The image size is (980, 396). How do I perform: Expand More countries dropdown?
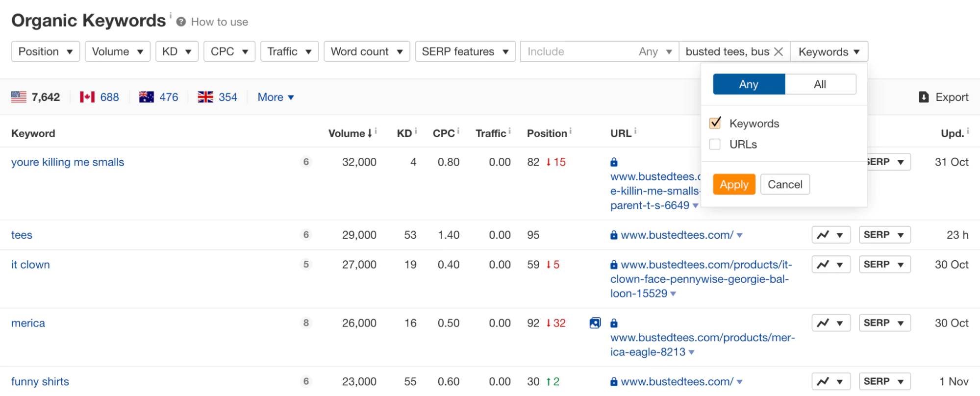[x=276, y=97]
